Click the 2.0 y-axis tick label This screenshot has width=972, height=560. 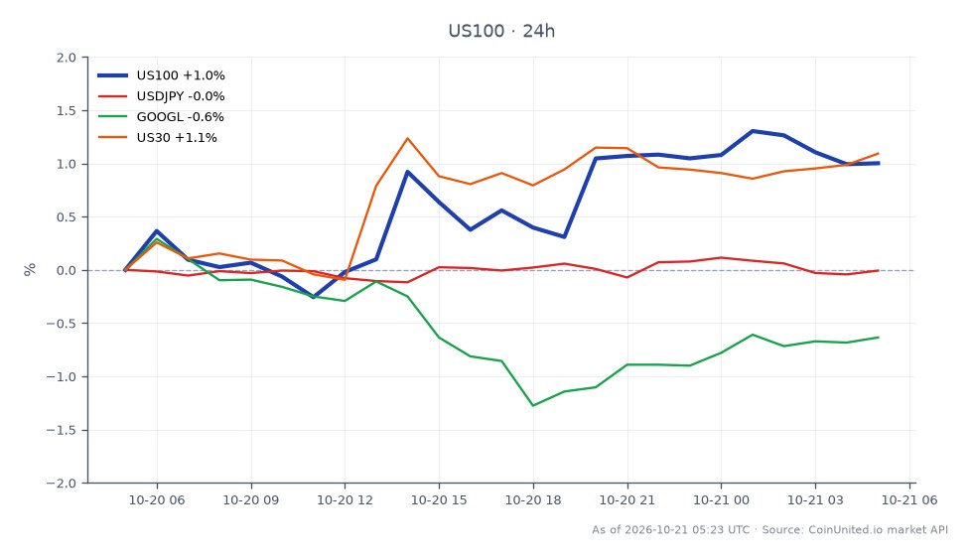pos(67,58)
